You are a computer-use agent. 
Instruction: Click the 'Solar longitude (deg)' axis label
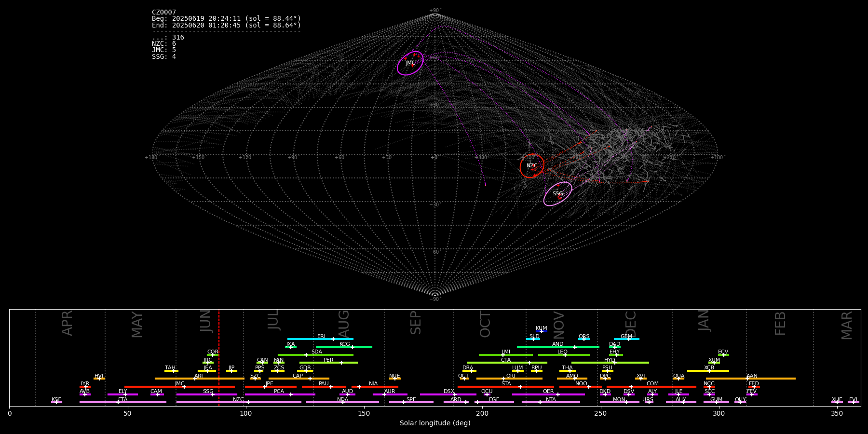tap(435, 423)
